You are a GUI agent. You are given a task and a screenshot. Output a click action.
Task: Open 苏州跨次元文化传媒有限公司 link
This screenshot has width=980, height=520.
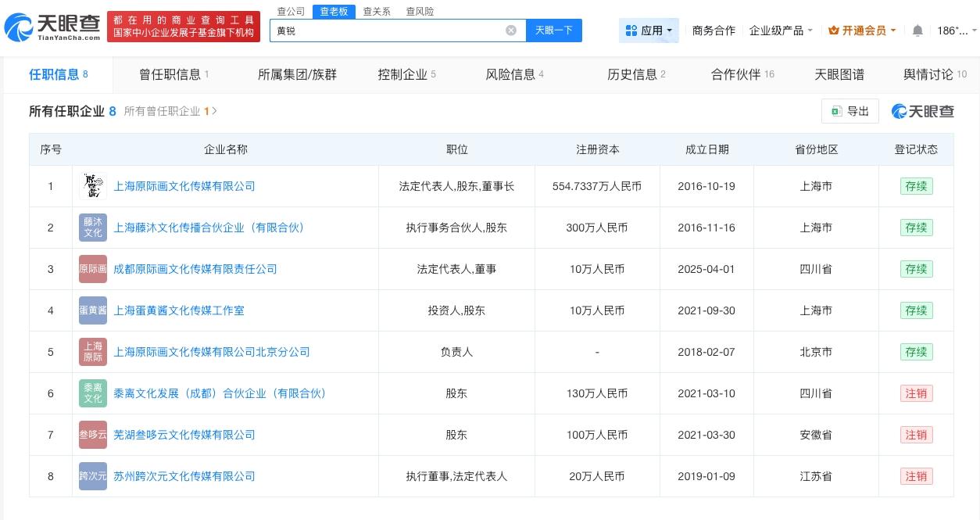(x=184, y=476)
